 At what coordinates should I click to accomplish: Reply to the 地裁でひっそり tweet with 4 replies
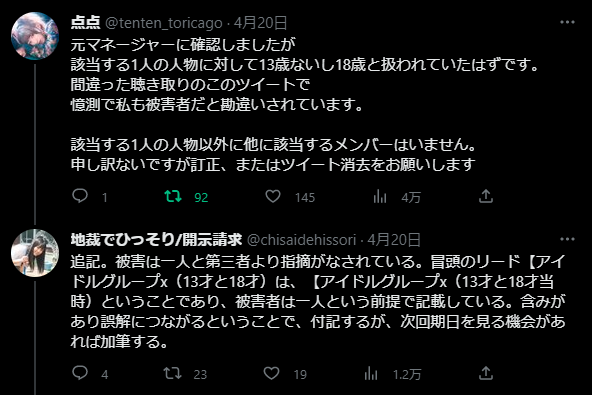80,373
